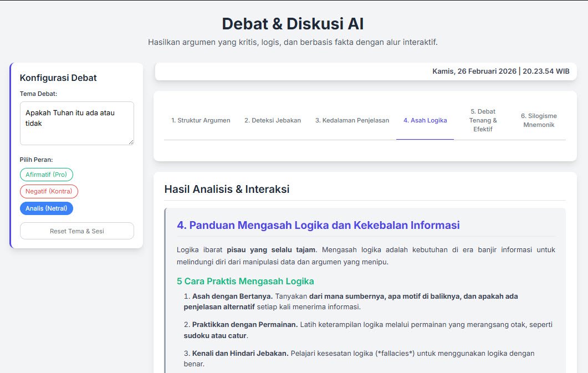Click the Konfigurasi Debat heading
The height and width of the screenshot is (373, 588).
point(58,78)
